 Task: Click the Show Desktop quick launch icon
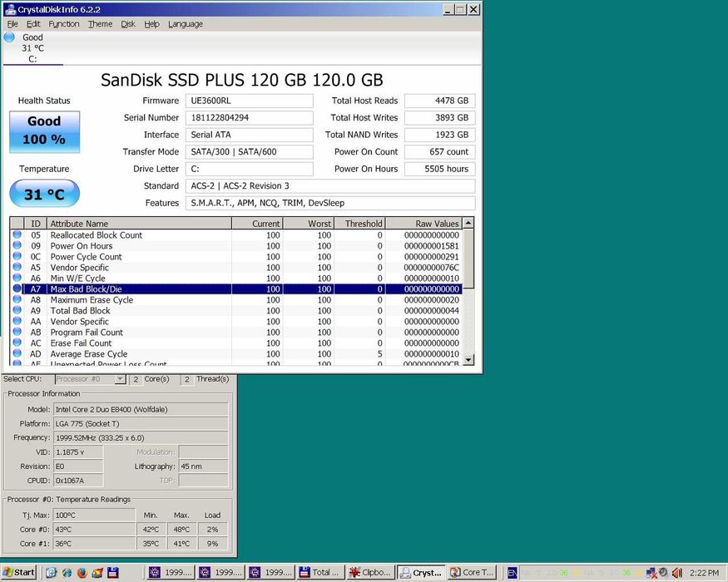coord(51,572)
